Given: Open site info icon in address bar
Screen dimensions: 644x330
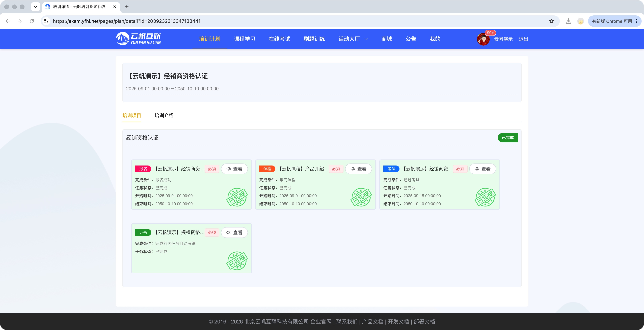Looking at the screenshot, I should pyautogui.click(x=46, y=21).
